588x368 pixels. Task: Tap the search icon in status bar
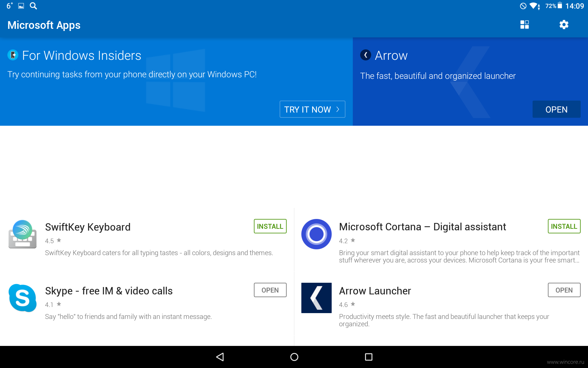pos(33,6)
